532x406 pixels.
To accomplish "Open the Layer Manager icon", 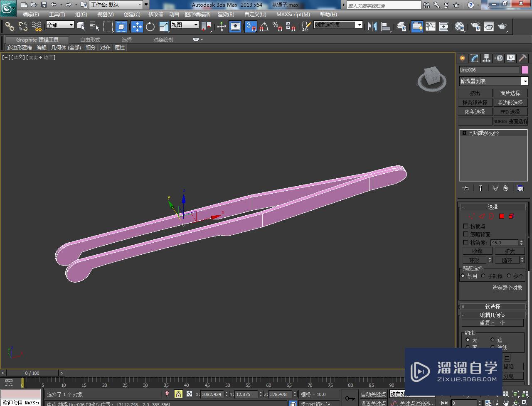I will pos(401,27).
